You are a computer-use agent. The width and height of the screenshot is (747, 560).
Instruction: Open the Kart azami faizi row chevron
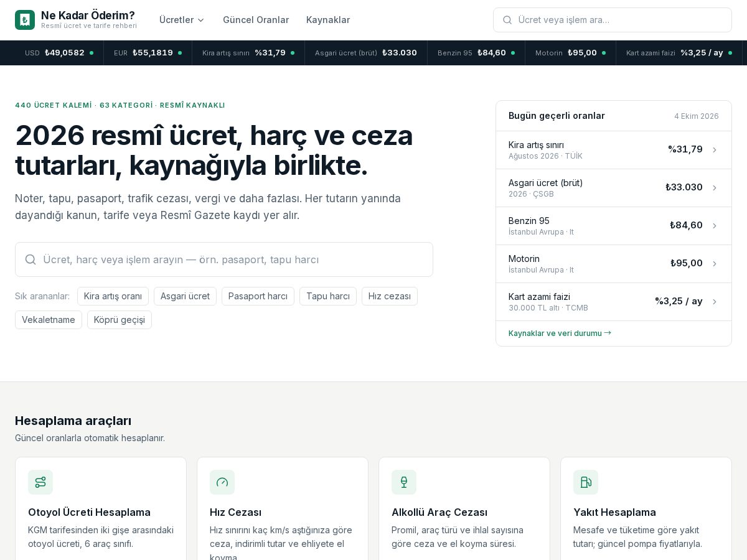(x=715, y=302)
